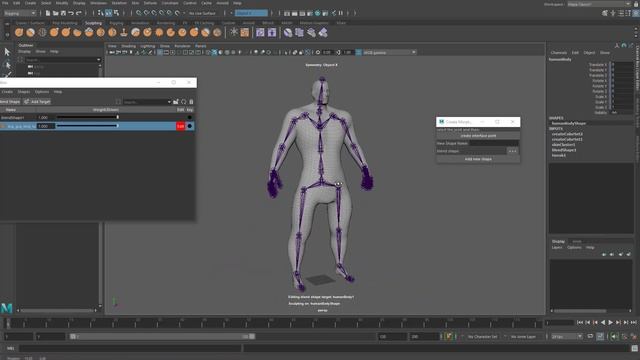Open the Deform menu in the main menu bar

tap(150, 3)
